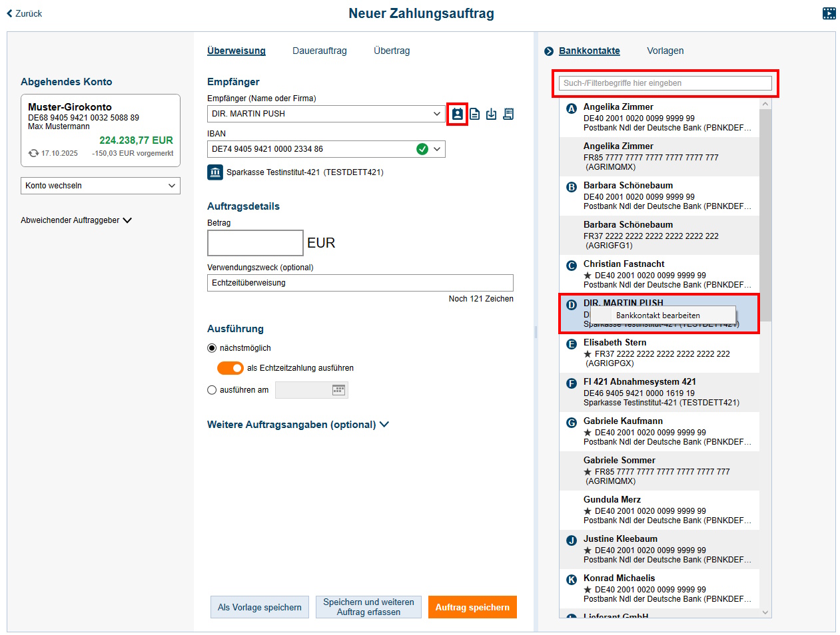The height and width of the screenshot is (635, 840).
Task: Click the Zurück link at top left
Action: pos(23,13)
